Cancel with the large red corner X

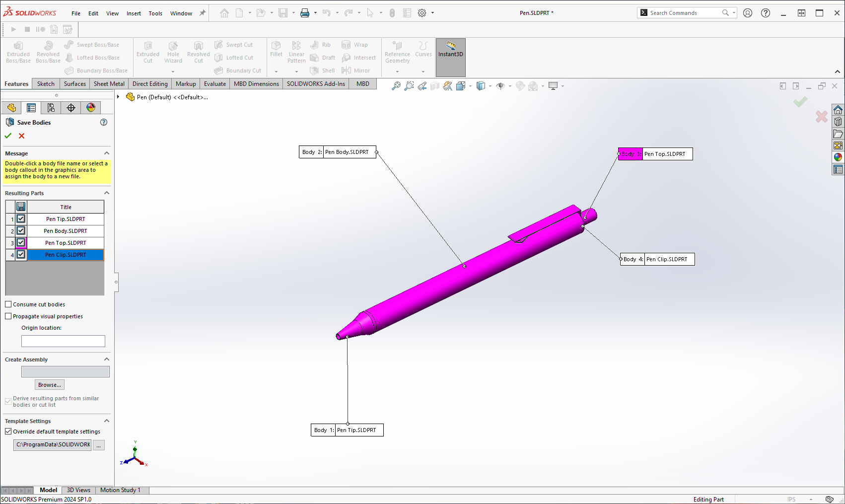click(x=822, y=117)
